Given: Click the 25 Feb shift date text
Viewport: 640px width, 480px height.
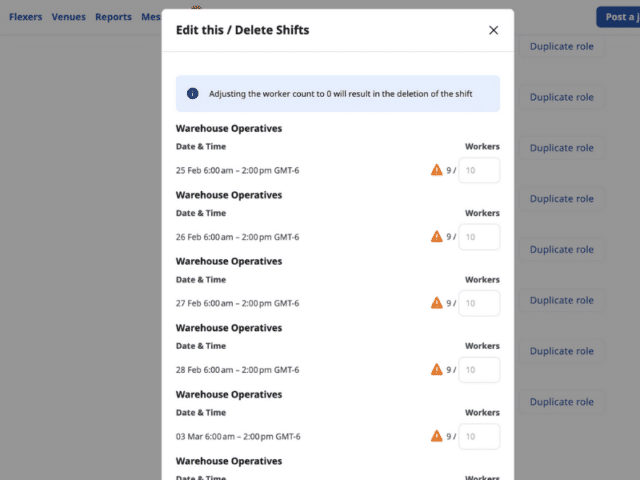Looking at the screenshot, I should click(237, 170).
